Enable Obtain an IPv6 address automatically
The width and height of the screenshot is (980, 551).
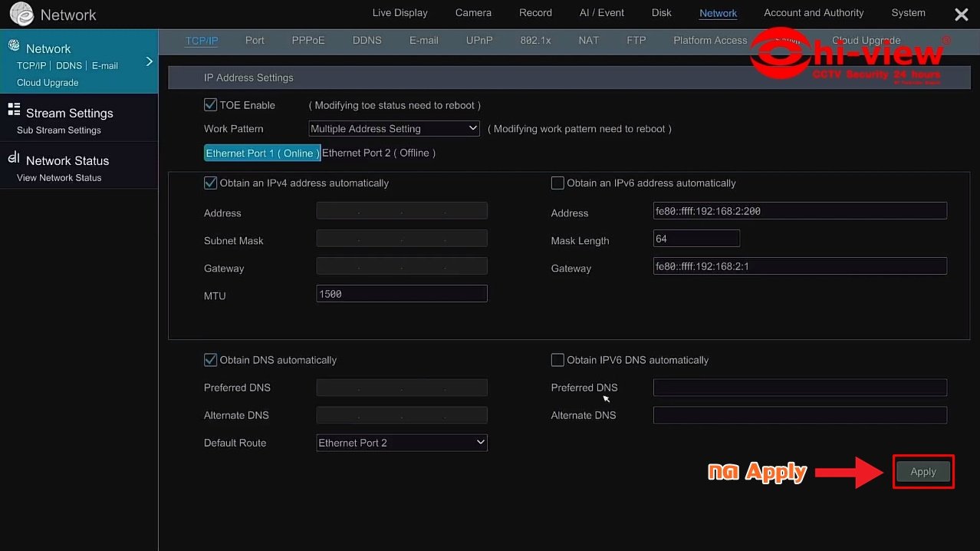(x=557, y=183)
